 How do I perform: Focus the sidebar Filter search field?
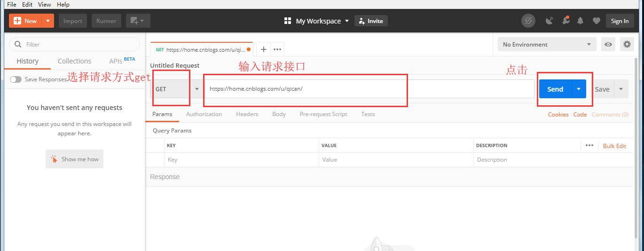[74, 44]
